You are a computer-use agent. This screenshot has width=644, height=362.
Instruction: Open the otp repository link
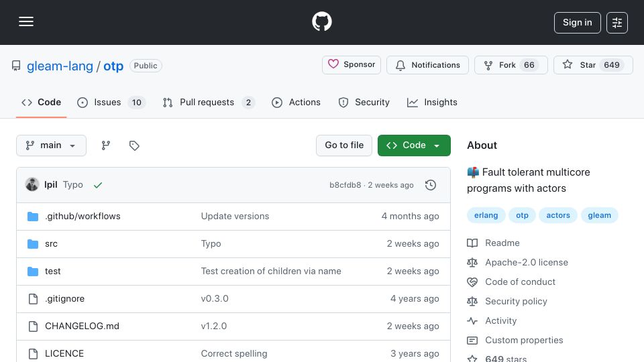point(113,66)
